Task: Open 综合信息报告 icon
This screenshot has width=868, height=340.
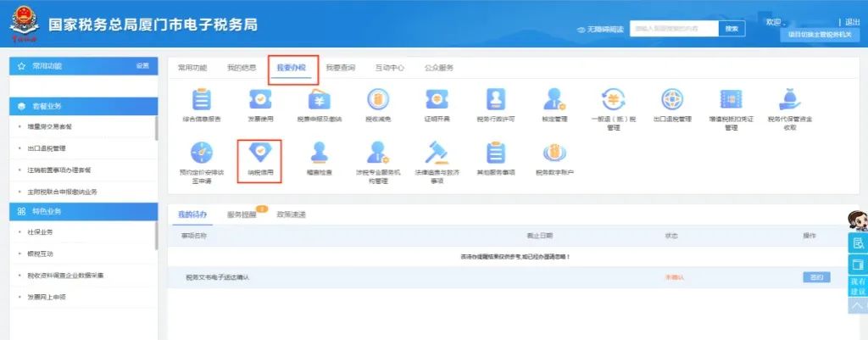Action: (x=202, y=101)
